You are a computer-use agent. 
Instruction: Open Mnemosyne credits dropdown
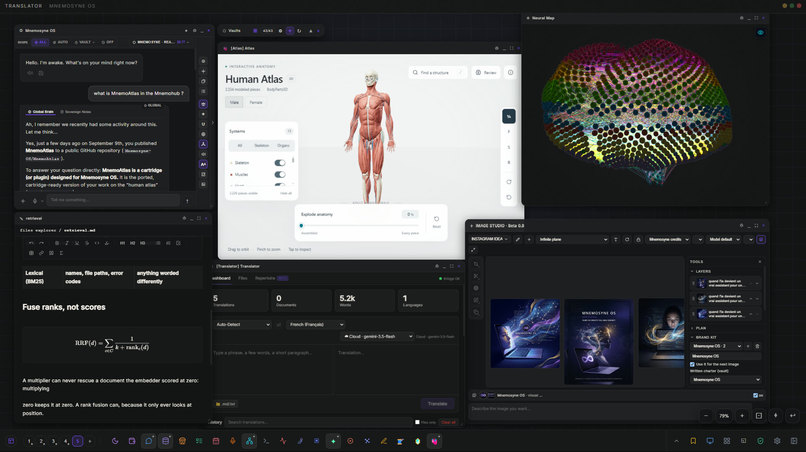[x=668, y=240]
